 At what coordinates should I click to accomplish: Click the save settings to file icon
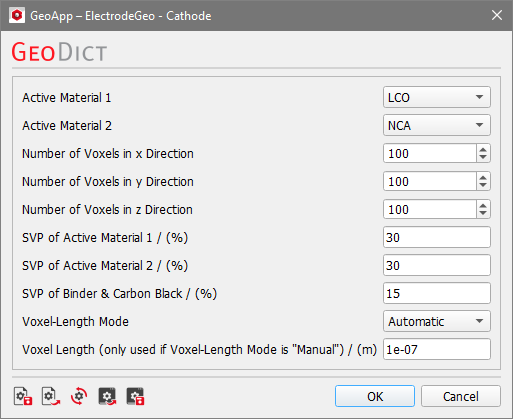tap(23, 396)
